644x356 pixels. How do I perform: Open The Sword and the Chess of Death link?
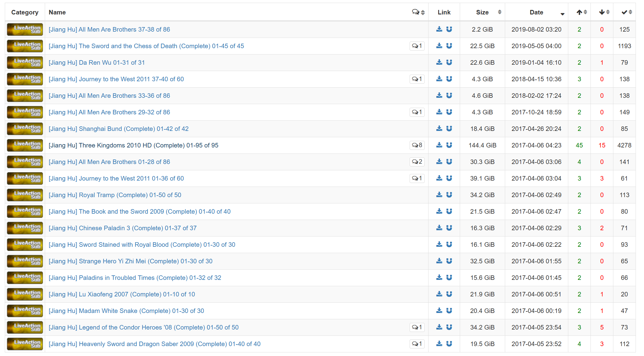146,46
